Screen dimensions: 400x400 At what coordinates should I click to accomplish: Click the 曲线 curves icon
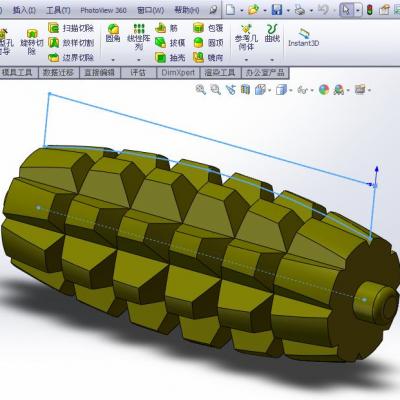click(x=272, y=33)
